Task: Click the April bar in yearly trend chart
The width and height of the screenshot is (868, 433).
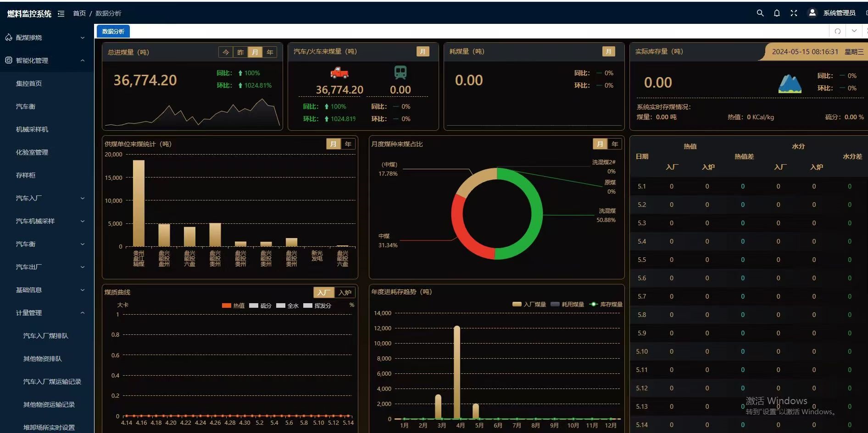Action: [x=457, y=372]
